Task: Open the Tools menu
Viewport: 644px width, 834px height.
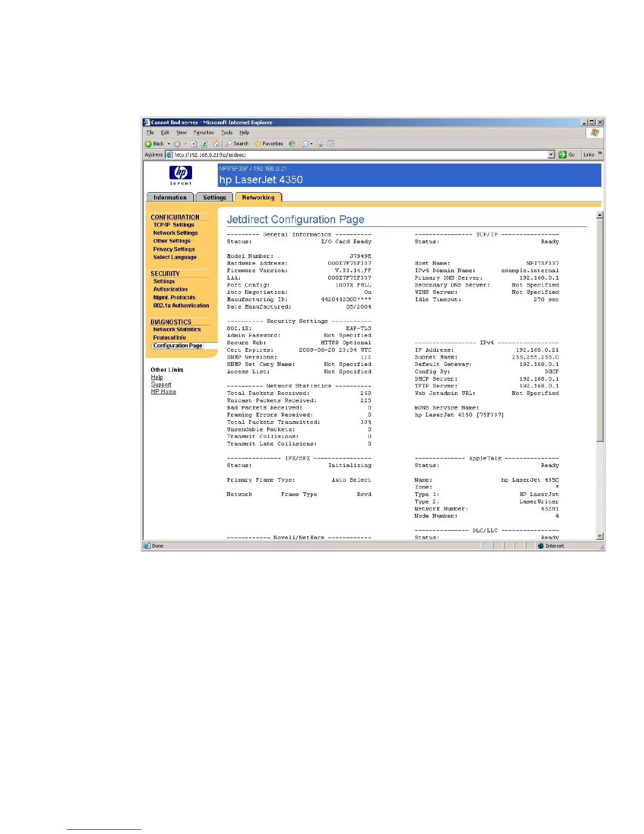Action: pyautogui.click(x=227, y=133)
